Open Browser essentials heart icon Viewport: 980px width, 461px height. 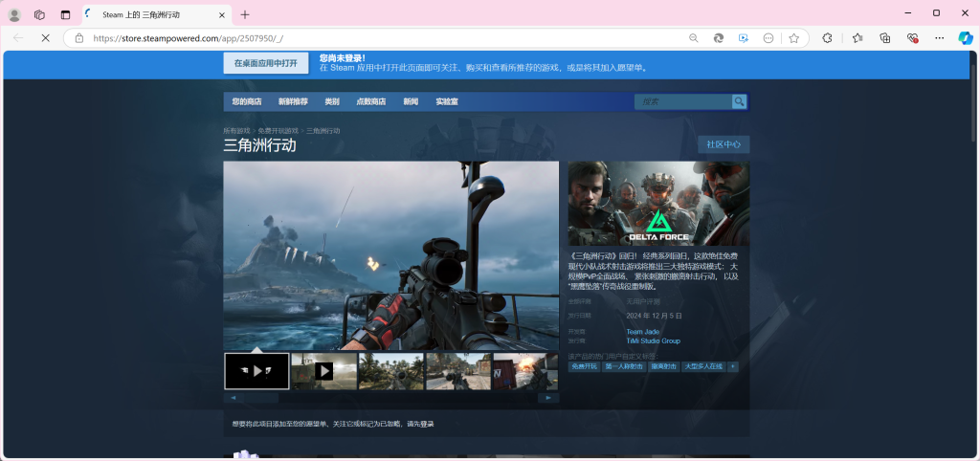click(x=912, y=38)
